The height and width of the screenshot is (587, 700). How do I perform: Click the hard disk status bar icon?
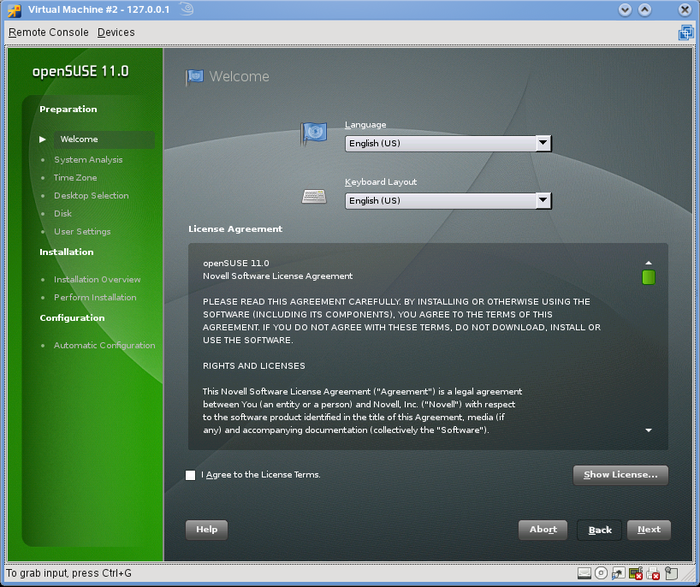[x=584, y=573]
